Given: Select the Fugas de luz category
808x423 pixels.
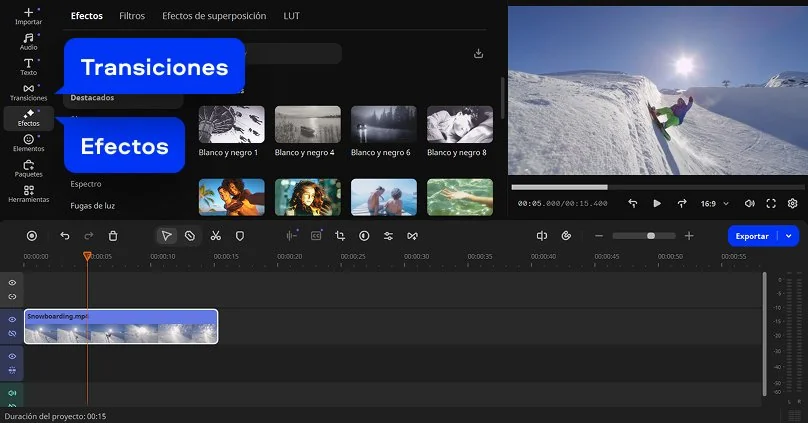Looking at the screenshot, I should 92,205.
